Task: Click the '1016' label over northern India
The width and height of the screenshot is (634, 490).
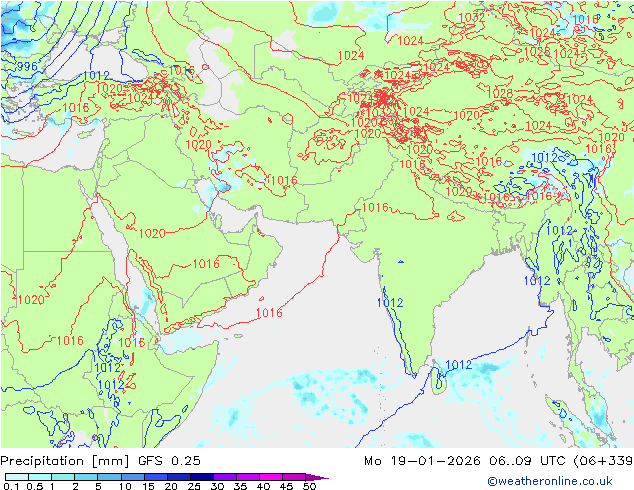Action: point(375,208)
